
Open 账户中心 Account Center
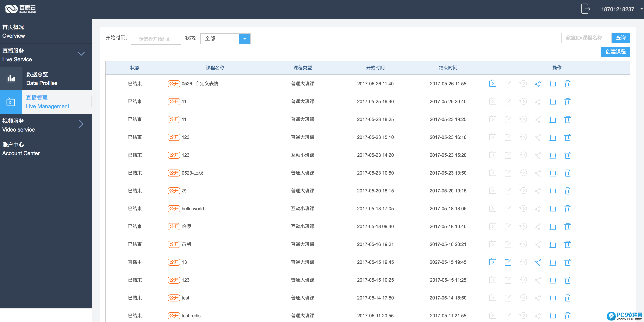(46, 149)
